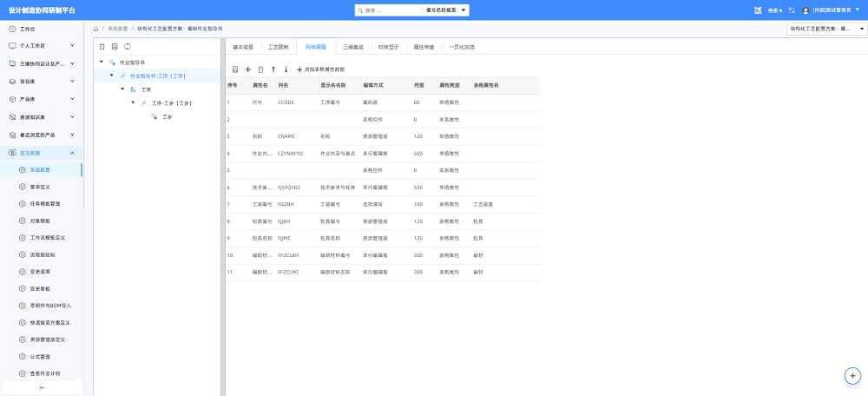Switch to the 三维集成 tab
The width and height of the screenshot is (868, 396).
pyautogui.click(x=352, y=47)
